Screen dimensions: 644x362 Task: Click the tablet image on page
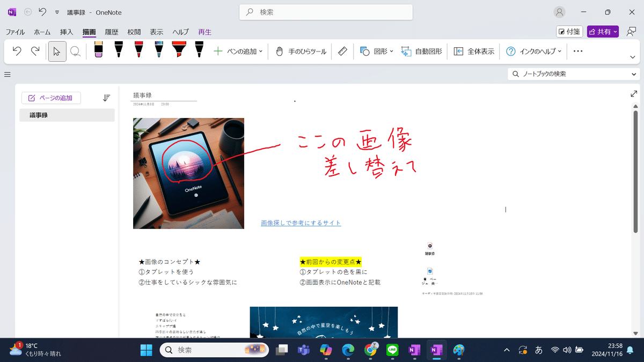pyautogui.click(x=188, y=173)
